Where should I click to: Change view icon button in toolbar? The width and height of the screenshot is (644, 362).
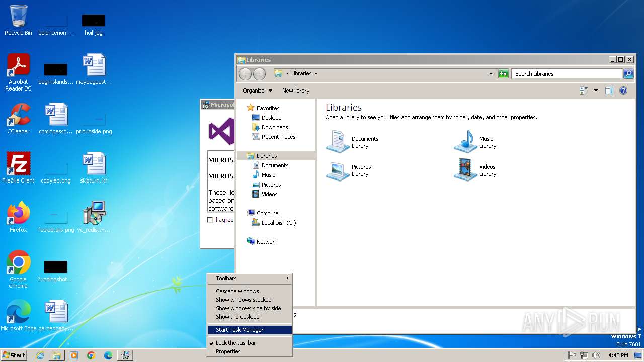pos(584,90)
